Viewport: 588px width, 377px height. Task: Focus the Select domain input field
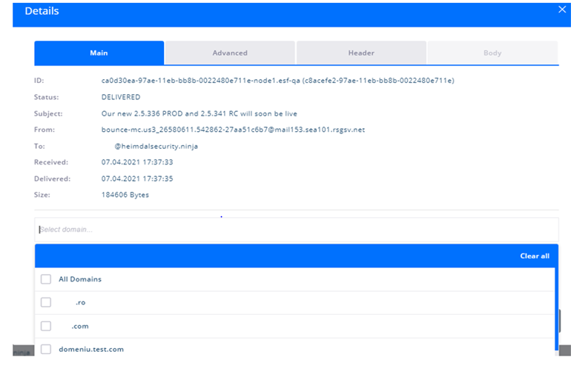click(296, 230)
